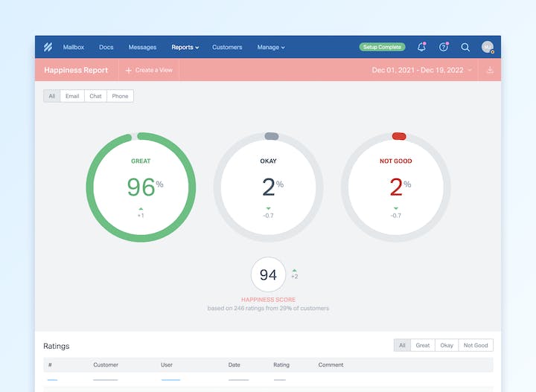The height and width of the screenshot is (392, 536).
Task: Click the 94 happiness score circle
Action: tap(268, 274)
